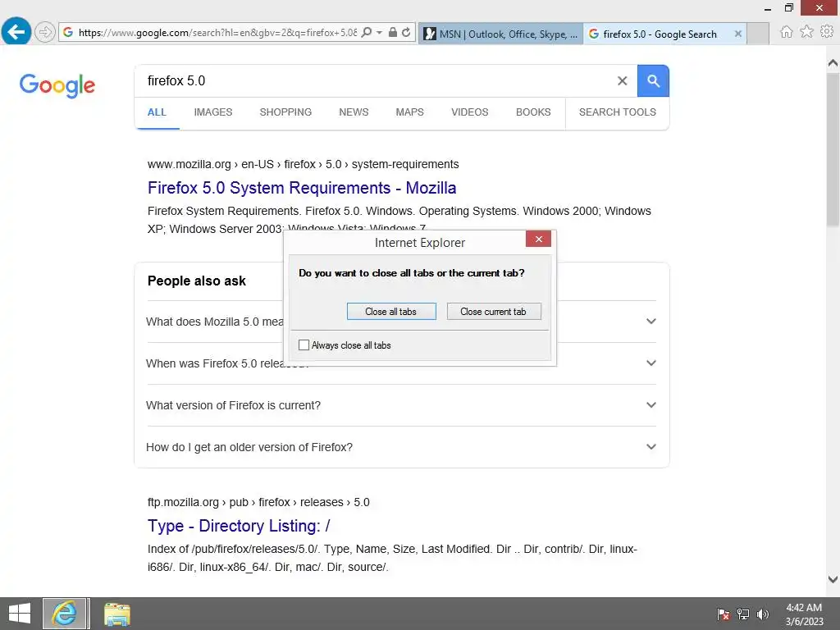Minimize the Internet Explorer window
The image size is (840, 630).
768,8
